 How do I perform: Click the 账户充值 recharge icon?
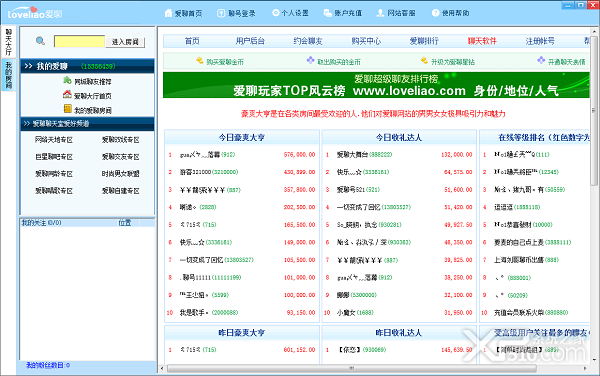328,13
